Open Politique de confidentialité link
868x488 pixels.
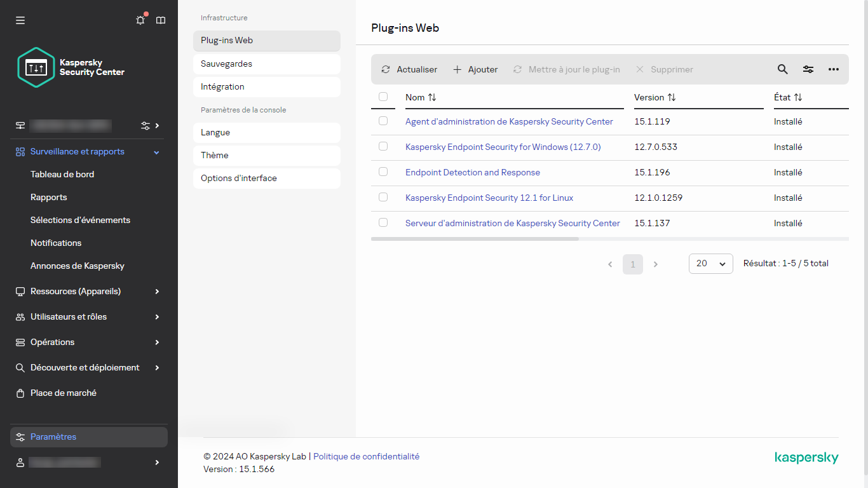[x=366, y=456]
